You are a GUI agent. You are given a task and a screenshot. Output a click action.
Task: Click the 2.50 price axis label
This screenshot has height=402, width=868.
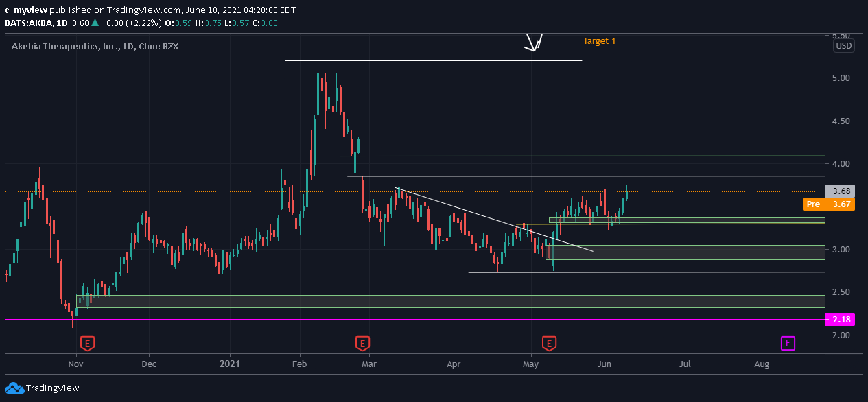click(841, 292)
